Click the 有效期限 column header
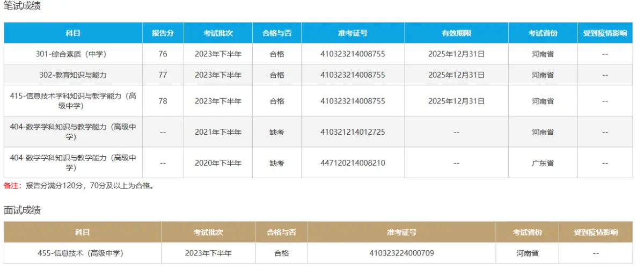The height and width of the screenshot is (271, 644). [456, 33]
